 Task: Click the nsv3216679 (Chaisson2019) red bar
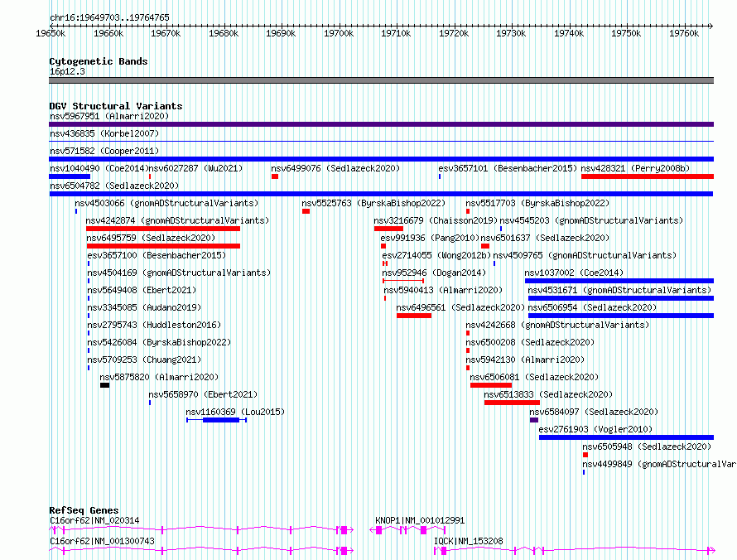click(x=388, y=229)
